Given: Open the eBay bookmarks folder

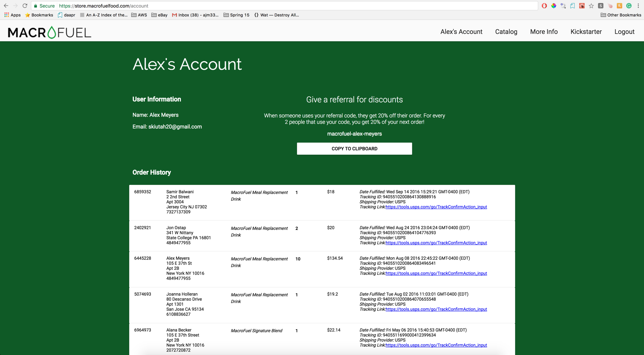Looking at the screenshot, I should tap(159, 15).
